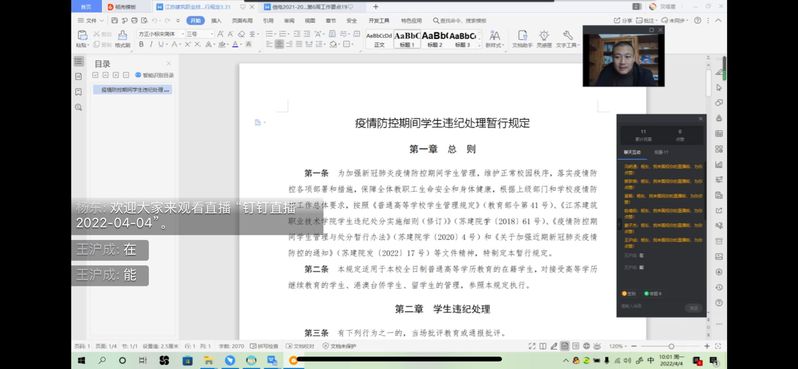Open the 文件 file menu dropdown
Screen dimensions: 798x369
coord(91,20)
